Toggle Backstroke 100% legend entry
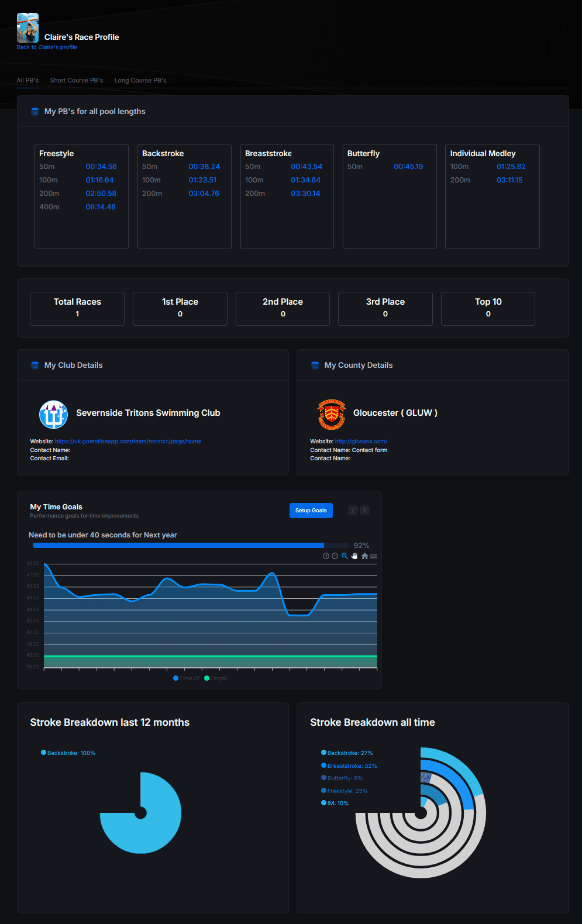Viewport: 582px width, 924px height. (68, 753)
